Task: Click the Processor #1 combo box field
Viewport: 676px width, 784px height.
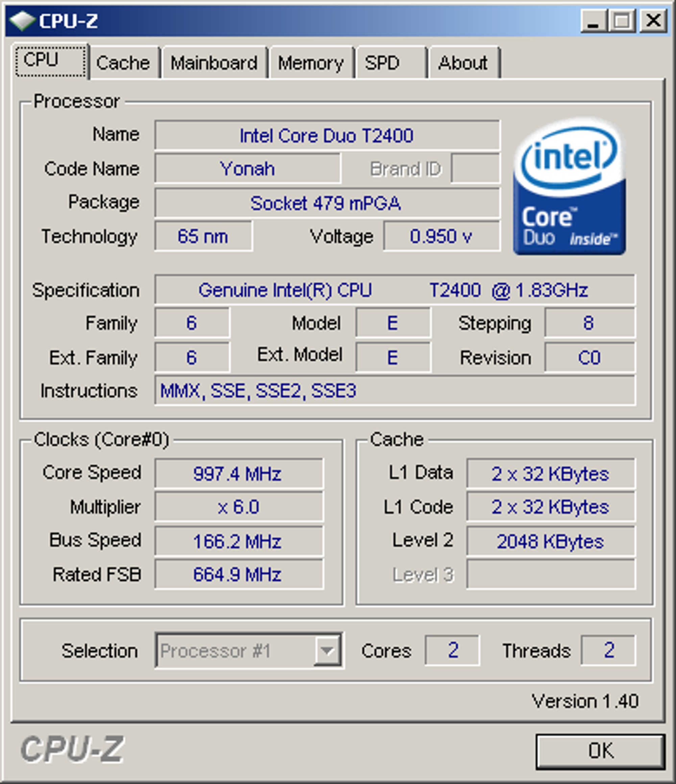Action: coord(249,651)
